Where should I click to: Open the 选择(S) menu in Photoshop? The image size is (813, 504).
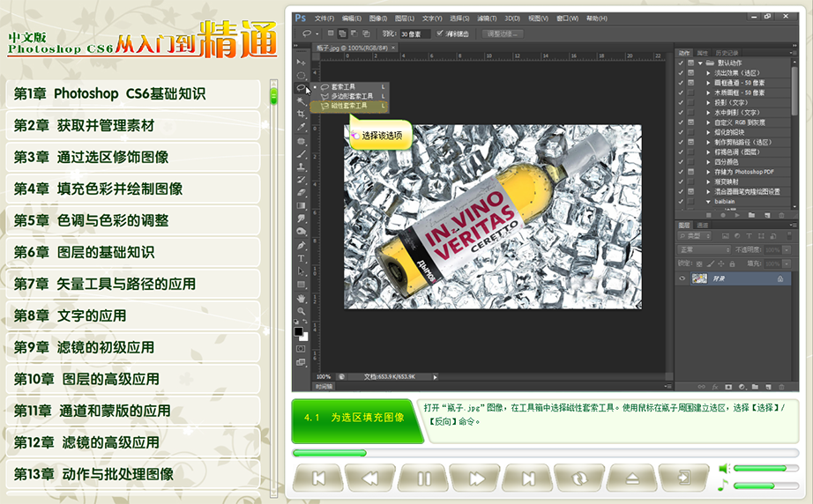pyautogui.click(x=459, y=18)
